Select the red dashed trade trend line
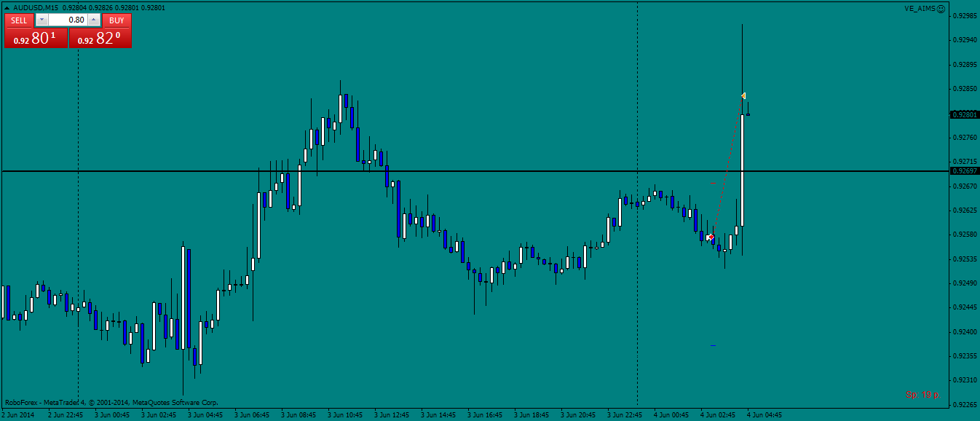 727,167
